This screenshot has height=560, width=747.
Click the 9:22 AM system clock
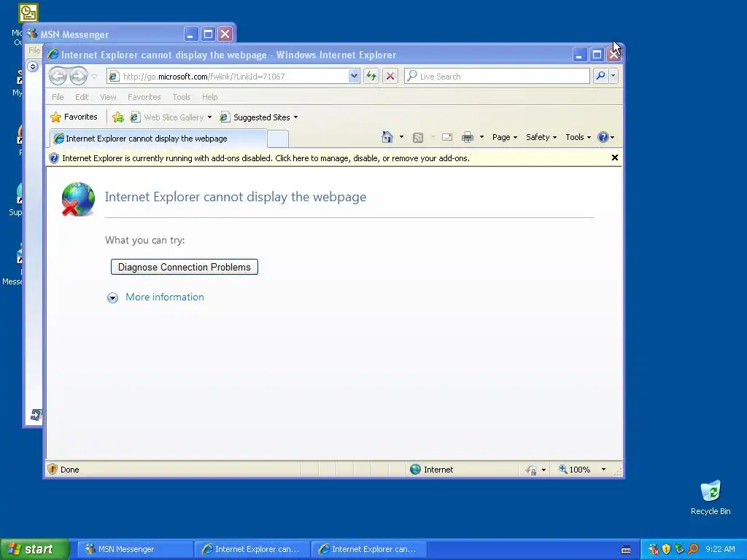pos(720,549)
